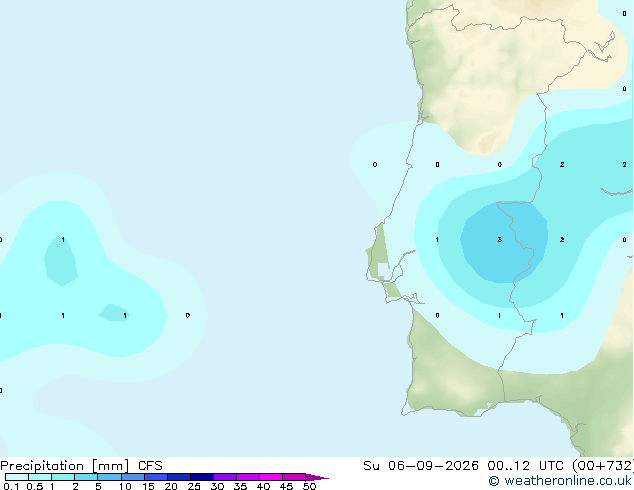
Task: Click the '00..12 UTC' time range text
Action: (524, 466)
